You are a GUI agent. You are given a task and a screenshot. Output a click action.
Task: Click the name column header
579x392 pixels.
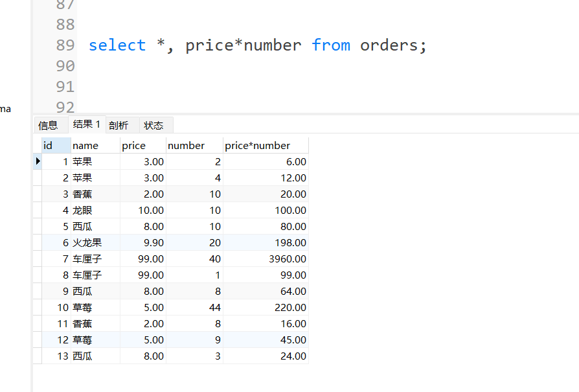point(95,146)
